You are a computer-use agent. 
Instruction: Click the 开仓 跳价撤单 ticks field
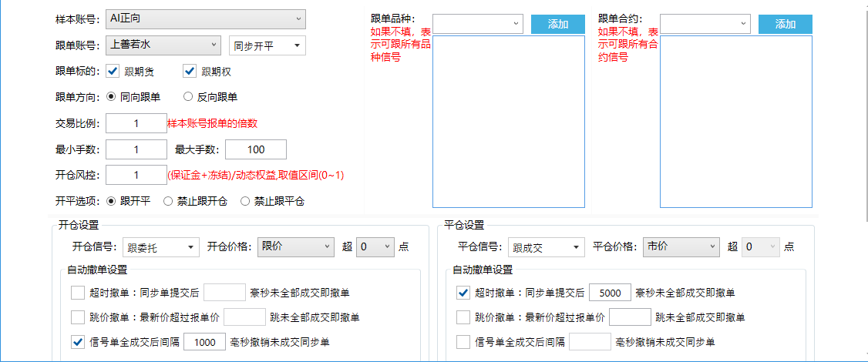point(244,317)
